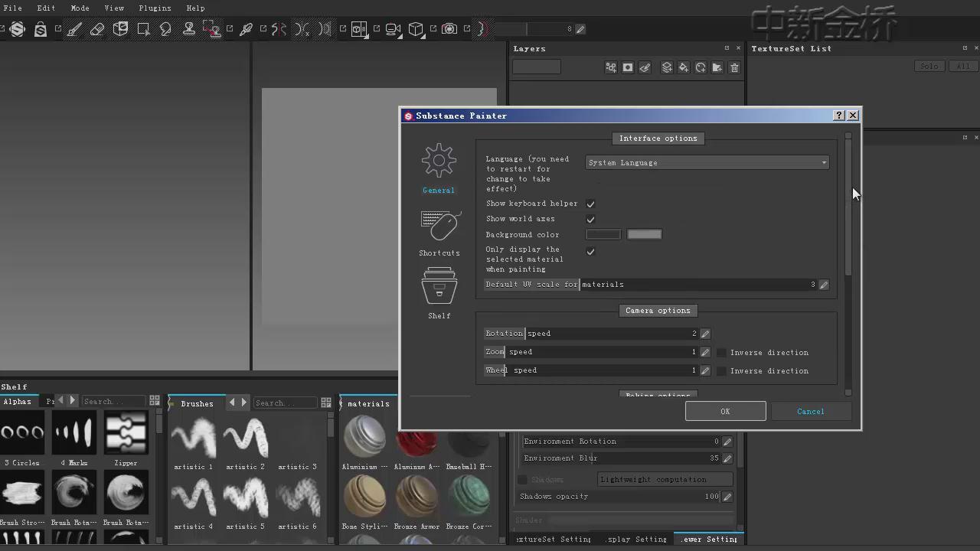The image size is (980, 551).
Task: Select the Material picker eyedropper tool
Action: click(247, 29)
